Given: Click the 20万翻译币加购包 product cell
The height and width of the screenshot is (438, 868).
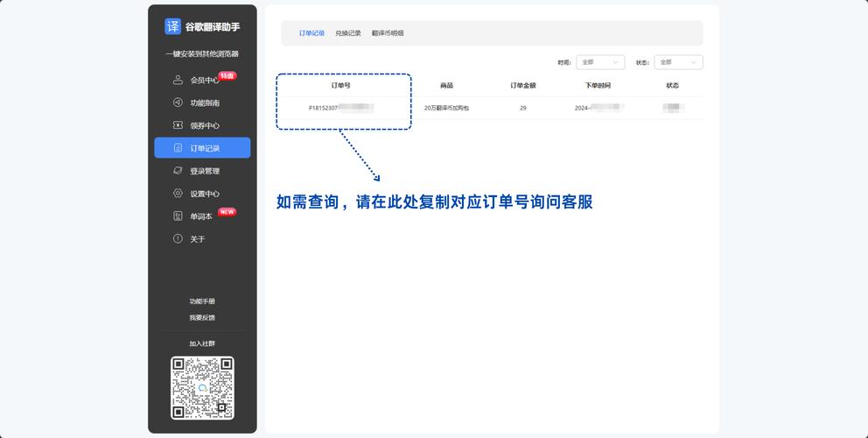Looking at the screenshot, I should (x=447, y=108).
